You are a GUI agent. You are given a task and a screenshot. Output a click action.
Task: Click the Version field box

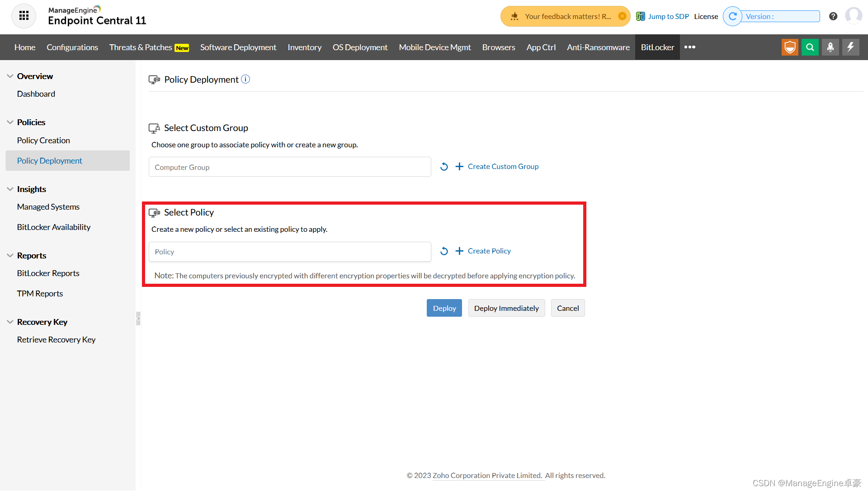781,16
